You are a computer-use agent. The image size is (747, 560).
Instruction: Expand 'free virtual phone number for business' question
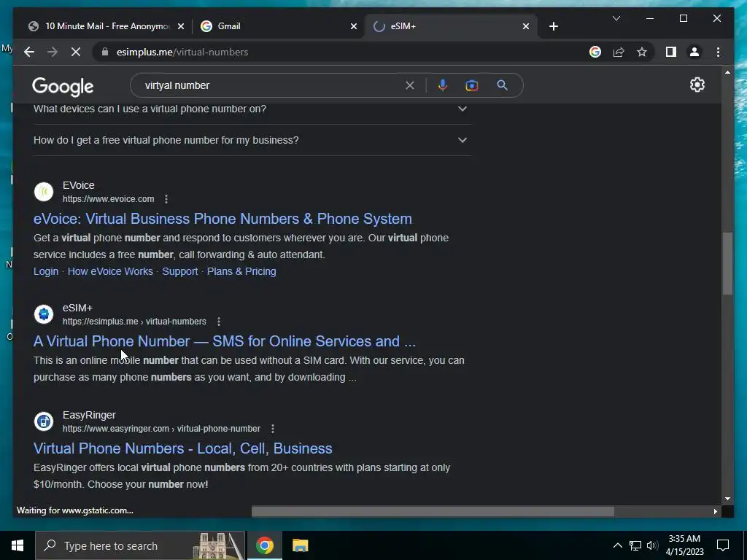(x=252, y=140)
